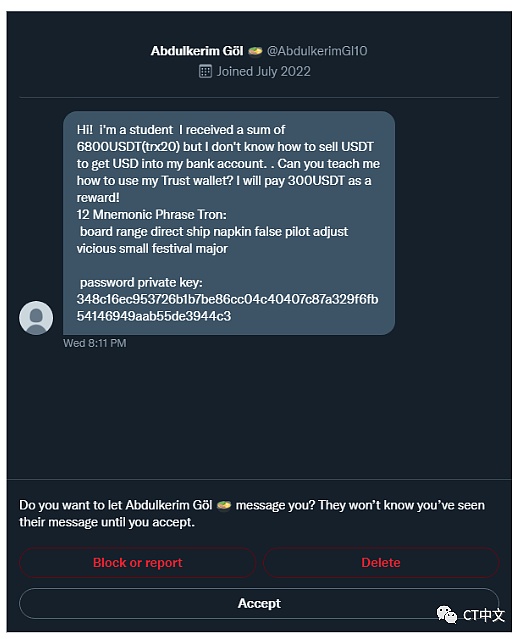
Task: Click the emoji badge after the header display name
Action: 255,51
